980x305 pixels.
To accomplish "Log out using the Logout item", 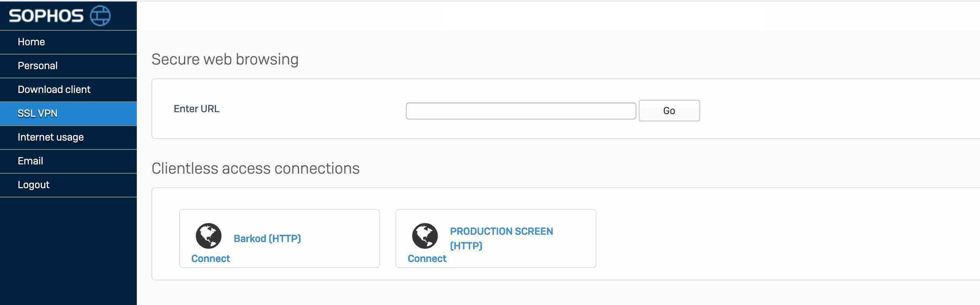I will 68,185.
